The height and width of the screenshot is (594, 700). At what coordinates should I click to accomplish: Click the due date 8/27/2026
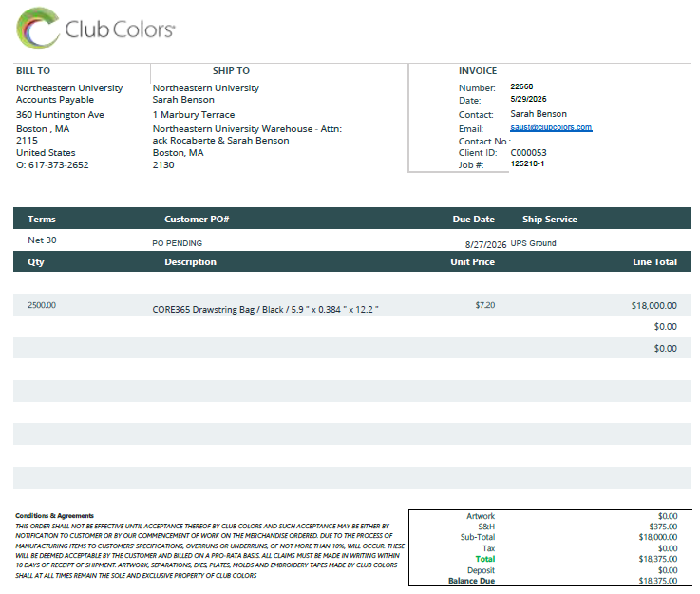485,245
